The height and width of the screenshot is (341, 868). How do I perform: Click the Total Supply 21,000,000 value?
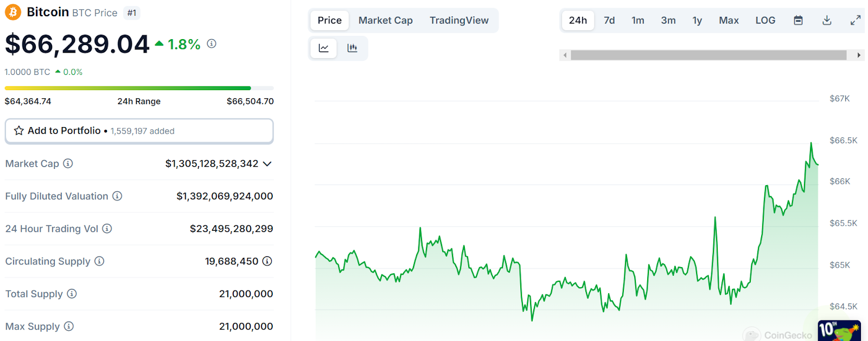point(246,294)
